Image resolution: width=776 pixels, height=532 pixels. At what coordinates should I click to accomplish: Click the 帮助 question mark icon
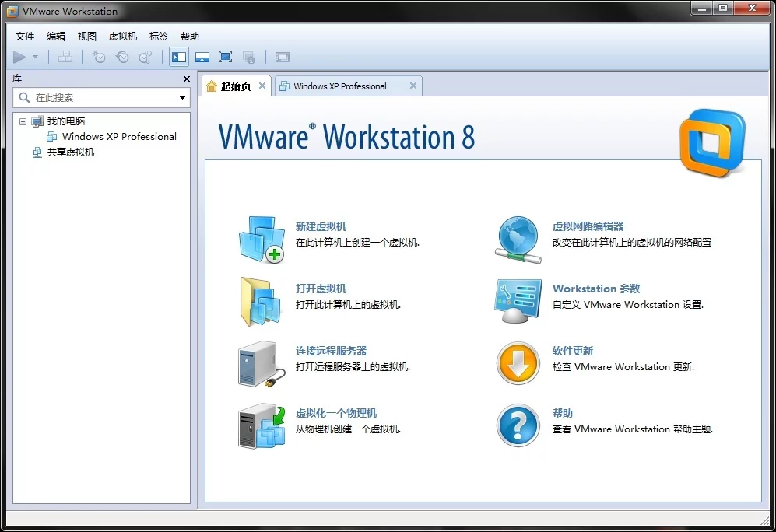(x=518, y=425)
